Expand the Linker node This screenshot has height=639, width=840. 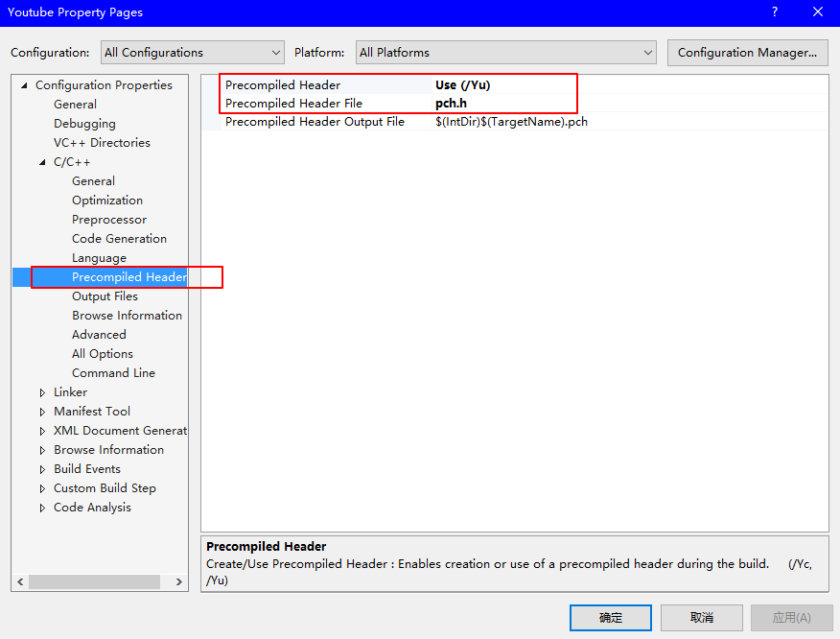(42, 392)
